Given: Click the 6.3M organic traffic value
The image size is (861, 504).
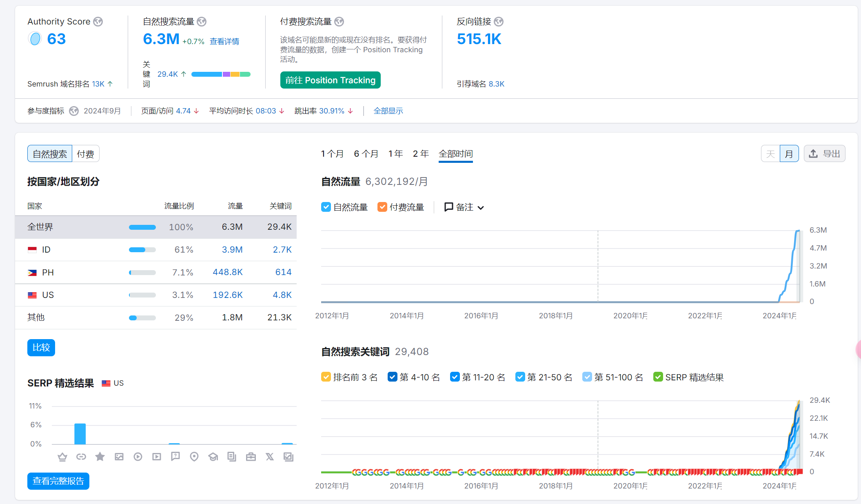Looking at the screenshot, I should pyautogui.click(x=161, y=39).
